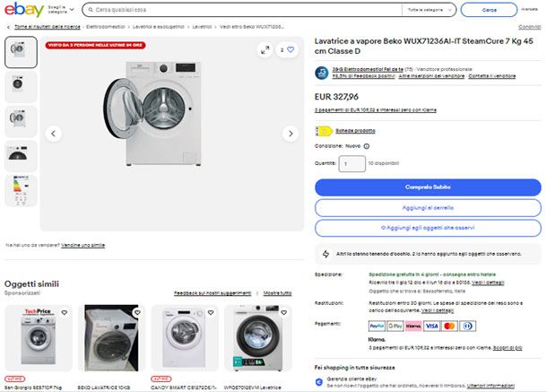547x392 pixels.
Task: Open 'Altre inserzioni del venditore' link
Action: pos(431,76)
